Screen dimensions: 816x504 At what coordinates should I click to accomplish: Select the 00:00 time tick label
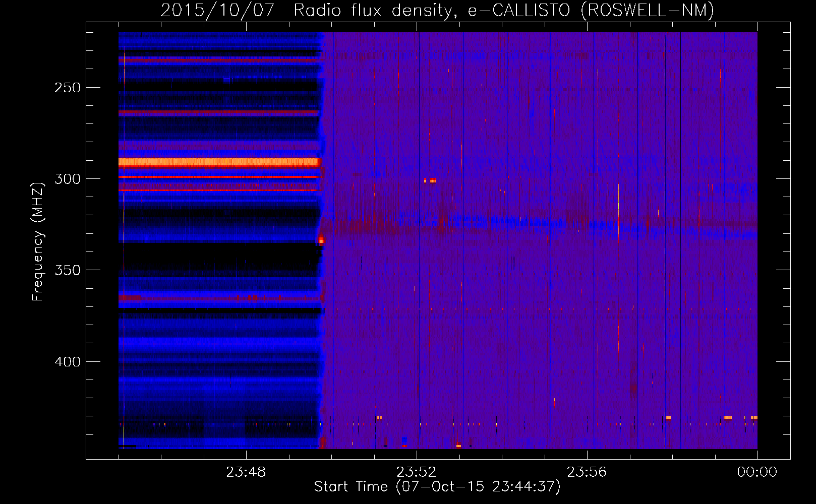[757, 472]
